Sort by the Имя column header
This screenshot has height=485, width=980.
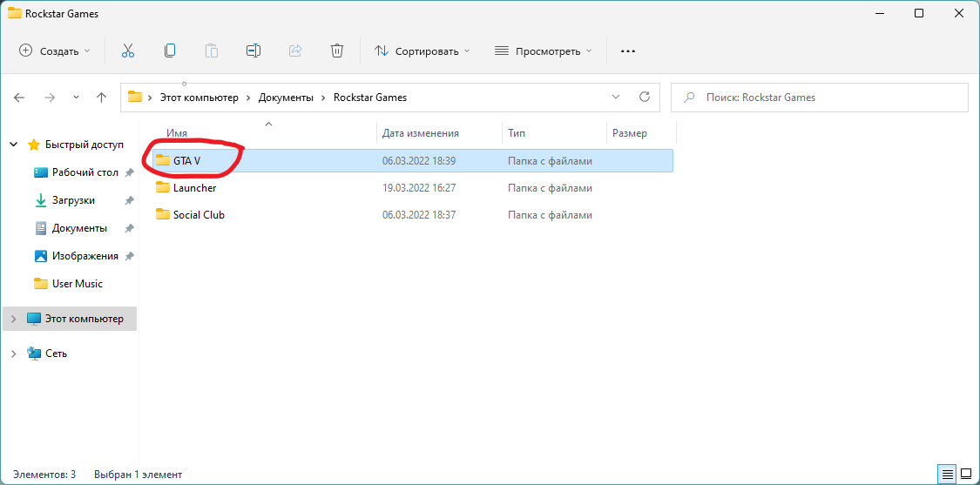(177, 133)
